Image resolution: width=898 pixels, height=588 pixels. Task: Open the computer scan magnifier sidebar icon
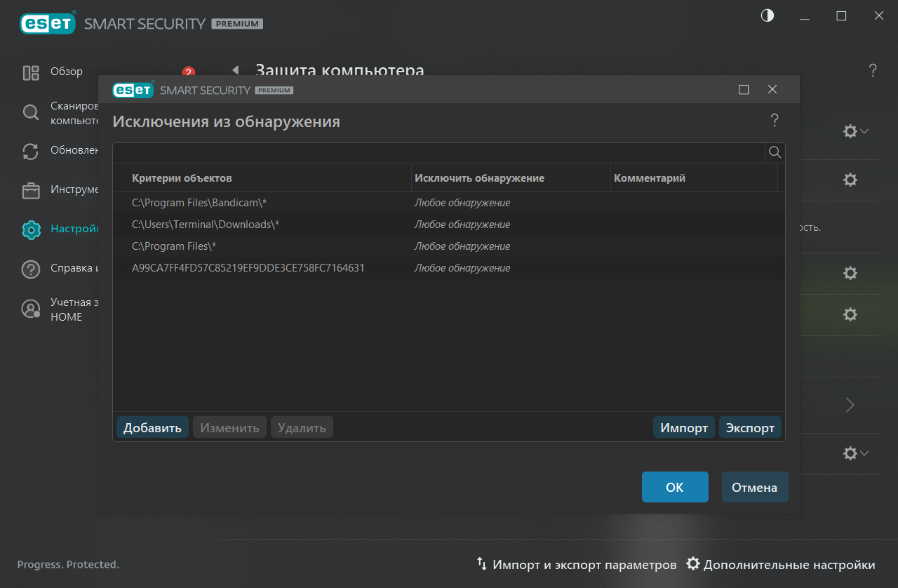(31, 113)
